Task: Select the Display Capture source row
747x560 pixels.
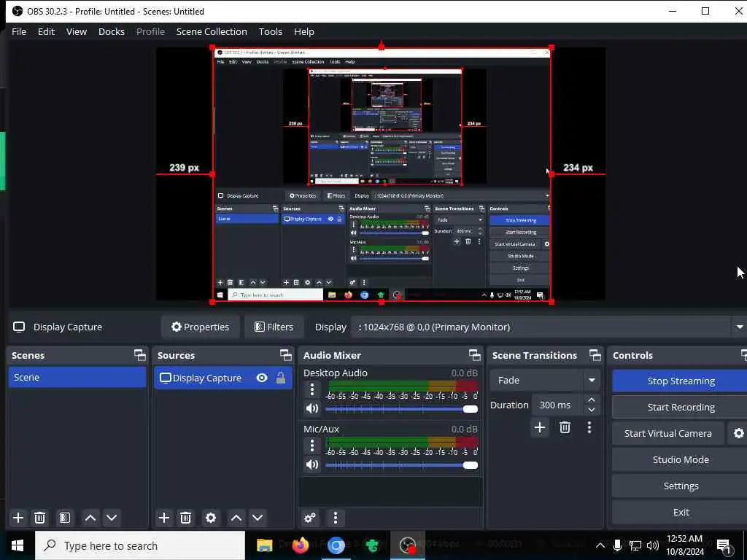Action: pyautogui.click(x=223, y=378)
